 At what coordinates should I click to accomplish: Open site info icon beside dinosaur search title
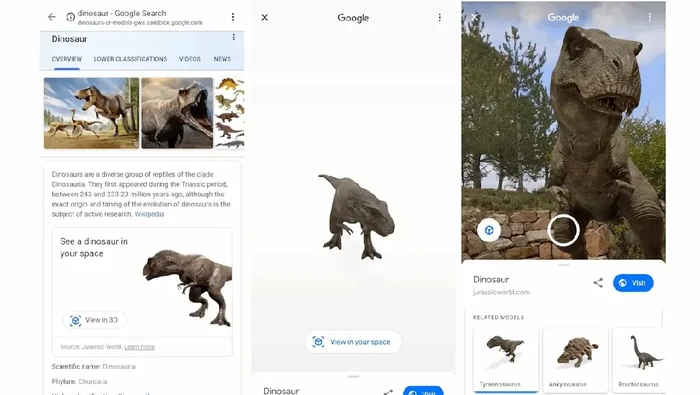point(70,17)
